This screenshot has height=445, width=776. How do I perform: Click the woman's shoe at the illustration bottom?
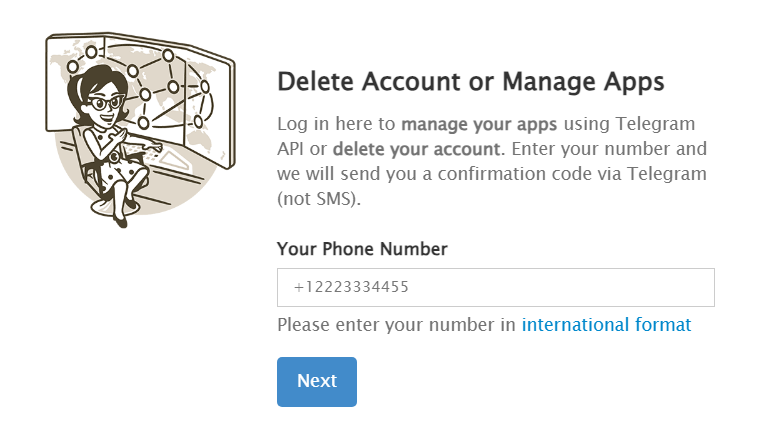pos(120,220)
